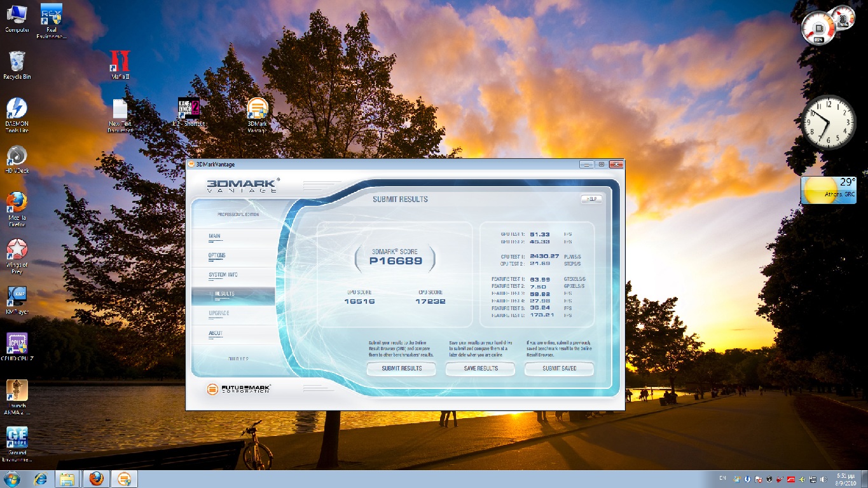Open the DAEMON Tools tray icon
This screenshot has width=868, height=488.
747,478
